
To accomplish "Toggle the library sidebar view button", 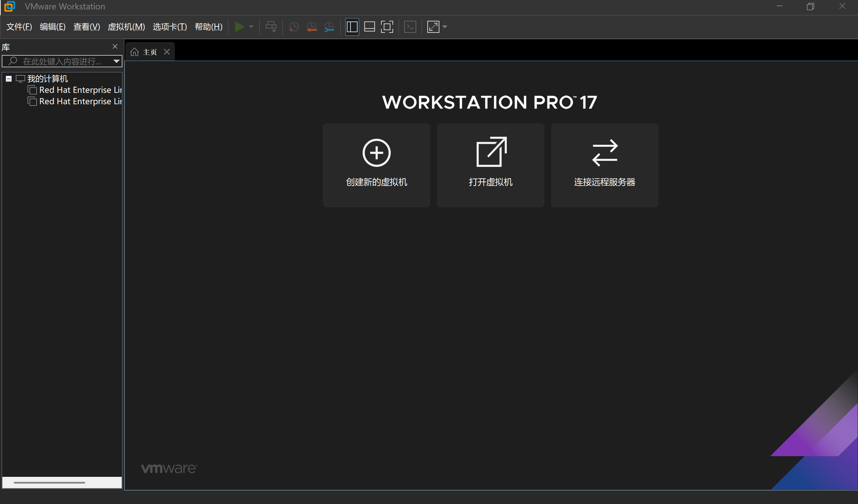I will (x=352, y=26).
